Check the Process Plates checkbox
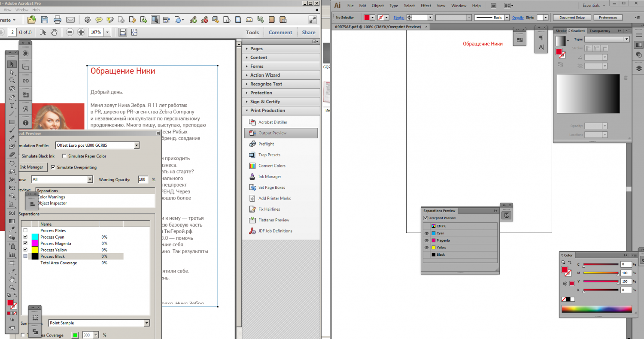Viewport: 644px width, 339px height. point(25,230)
